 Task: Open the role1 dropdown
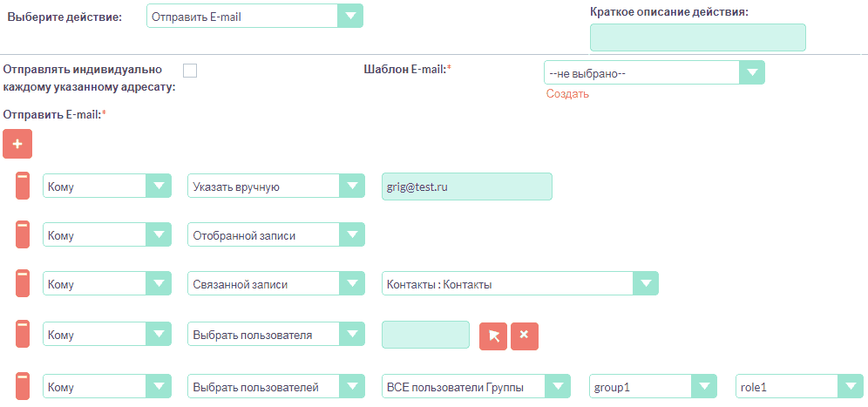pyautogui.click(x=799, y=386)
